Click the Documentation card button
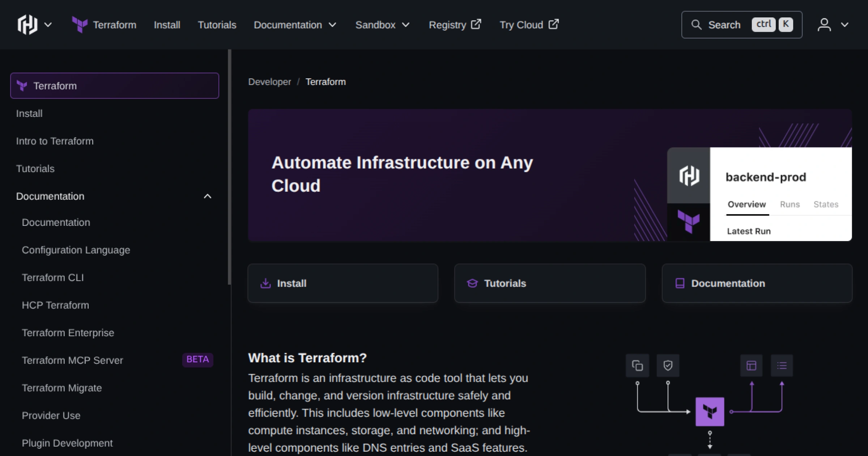Viewport: 868px width, 456px height. (x=757, y=283)
